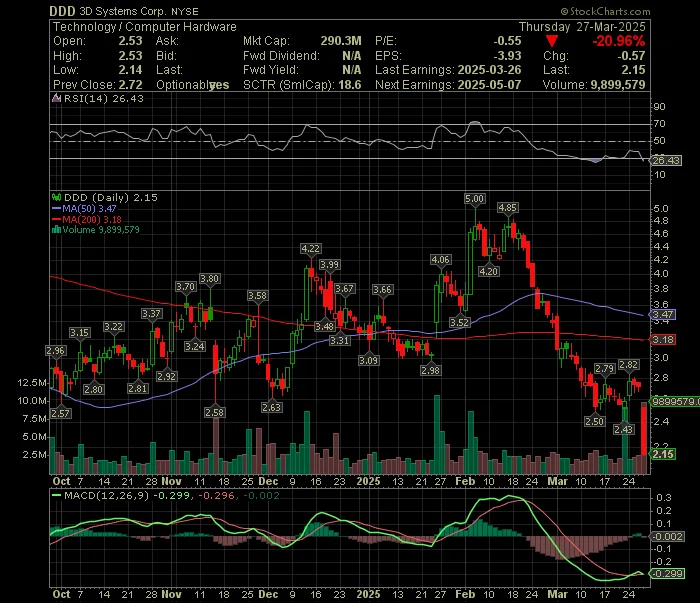
Task: Click the Chg value -0.57
Action: click(x=631, y=56)
